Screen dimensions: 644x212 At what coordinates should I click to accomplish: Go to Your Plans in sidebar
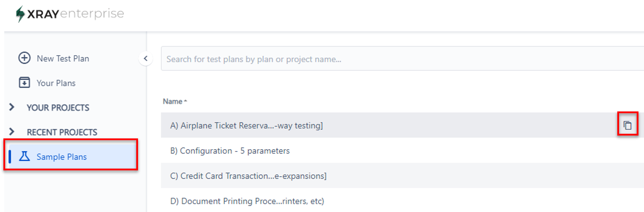[x=56, y=83]
